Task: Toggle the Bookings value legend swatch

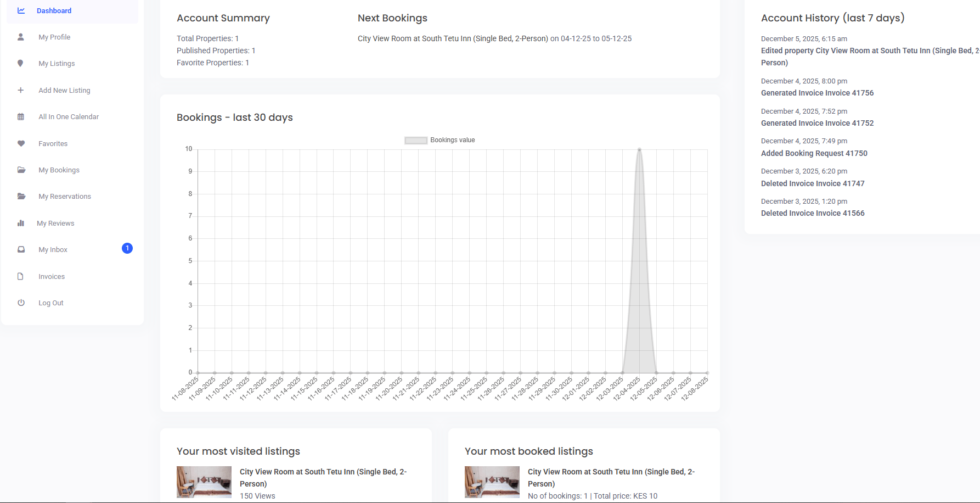Action: (x=415, y=141)
